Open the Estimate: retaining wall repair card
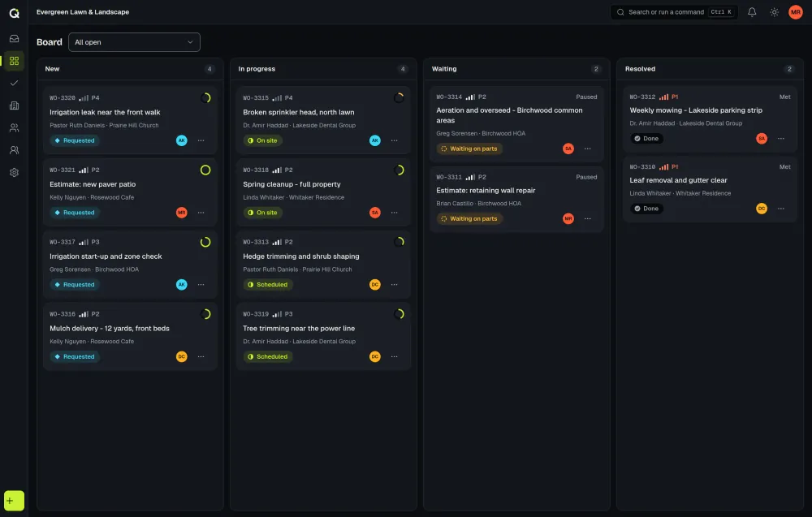 coord(516,199)
